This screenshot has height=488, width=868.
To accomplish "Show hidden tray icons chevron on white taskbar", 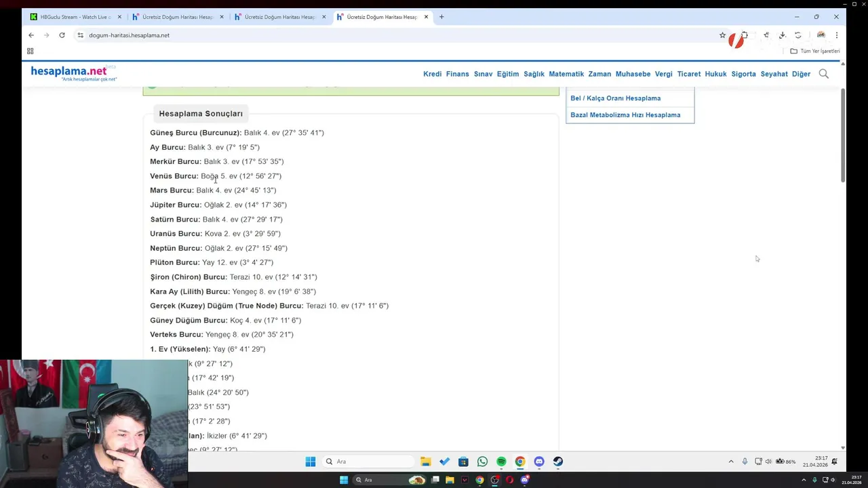I will click(731, 462).
